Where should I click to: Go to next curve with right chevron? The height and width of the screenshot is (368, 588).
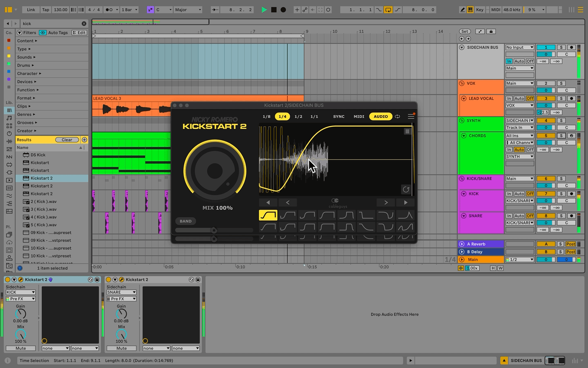386,202
